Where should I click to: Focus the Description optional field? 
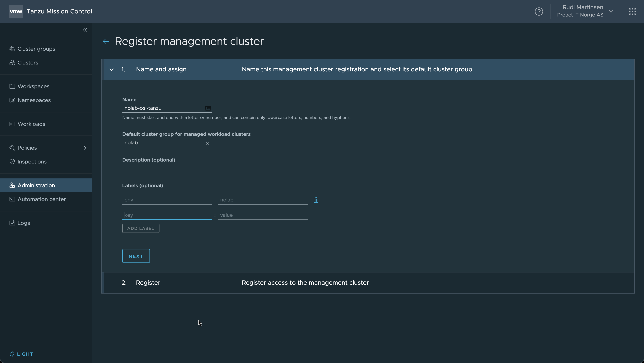[167, 169]
